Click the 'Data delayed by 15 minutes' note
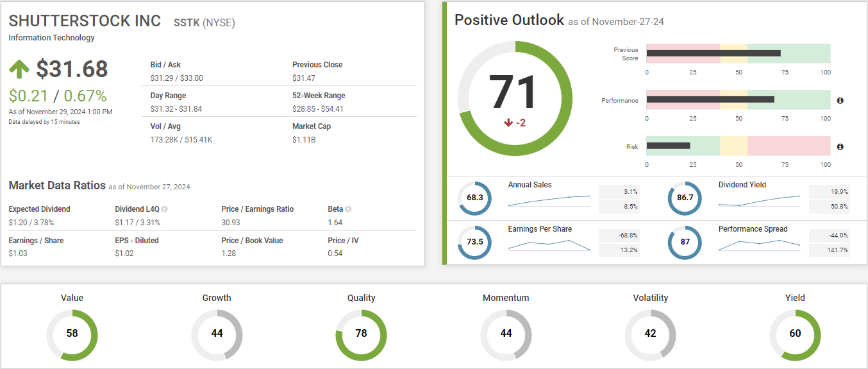The height and width of the screenshot is (369, 868). pyautogui.click(x=44, y=122)
